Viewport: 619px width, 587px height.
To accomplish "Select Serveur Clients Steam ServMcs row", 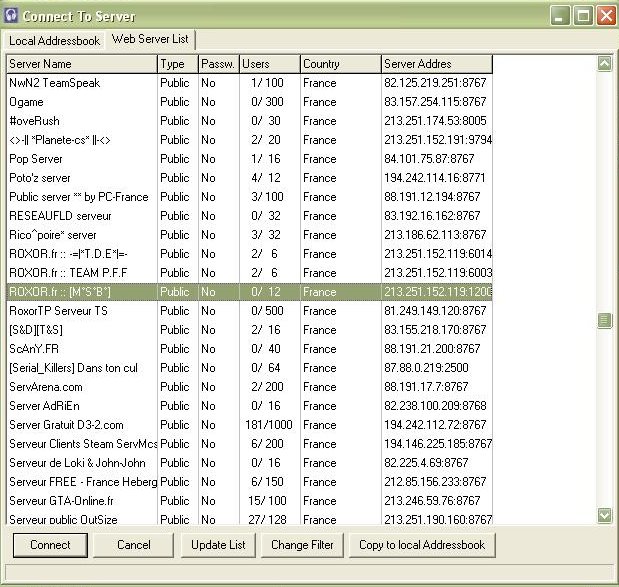I will (249, 444).
